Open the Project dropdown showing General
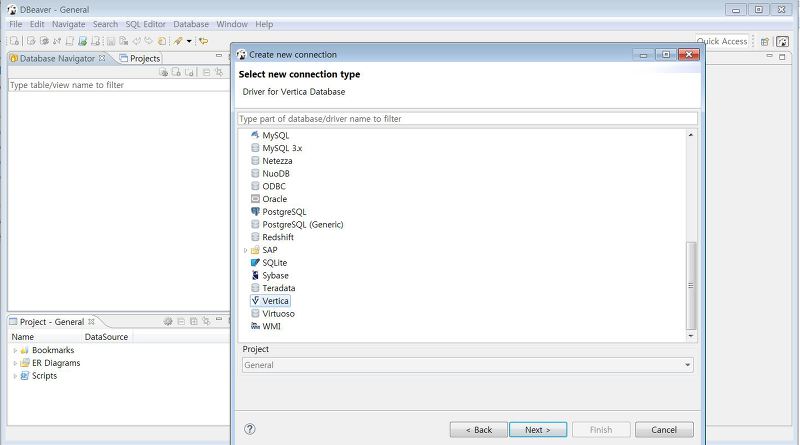Viewport: 800px width, 445px height. pos(467,365)
